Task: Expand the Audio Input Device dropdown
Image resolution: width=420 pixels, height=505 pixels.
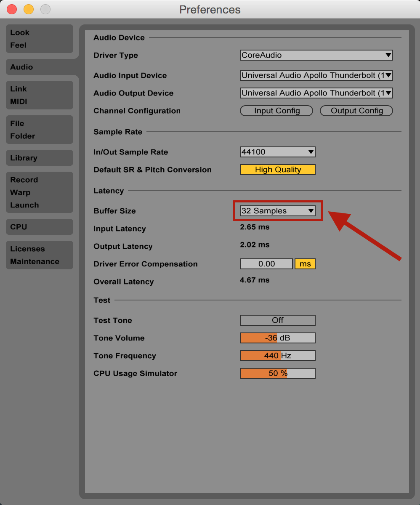Action: pos(316,75)
